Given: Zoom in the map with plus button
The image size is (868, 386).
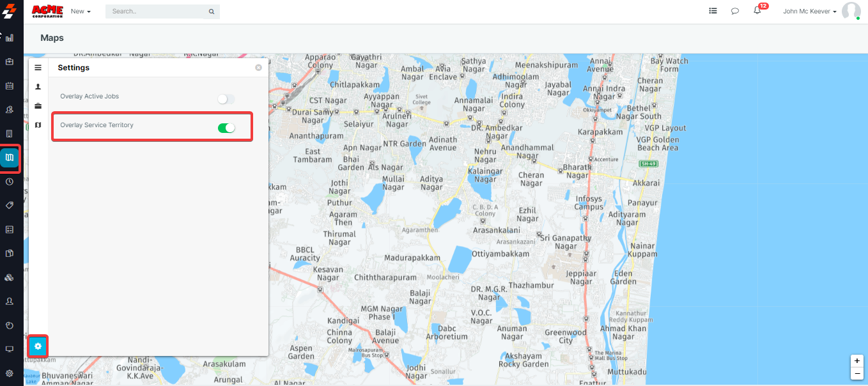Looking at the screenshot, I should [x=857, y=360].
